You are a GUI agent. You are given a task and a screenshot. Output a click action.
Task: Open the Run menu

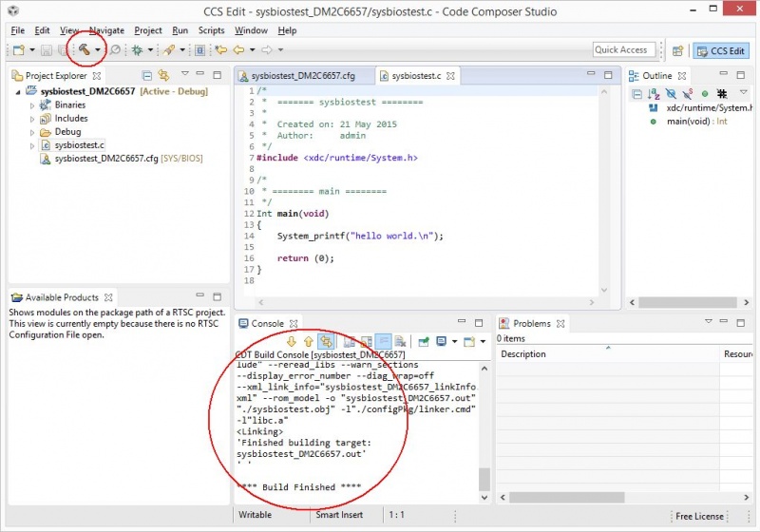pyautogui.click(x=180, y=30)
